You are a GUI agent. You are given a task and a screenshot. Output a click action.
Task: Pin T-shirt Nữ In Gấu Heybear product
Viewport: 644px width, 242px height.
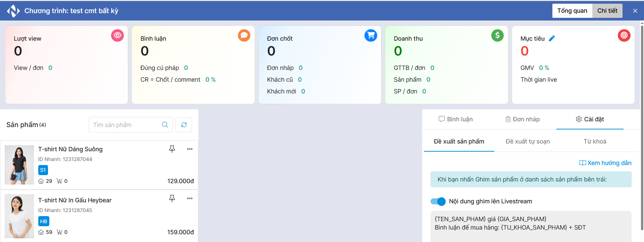point(172,198)
